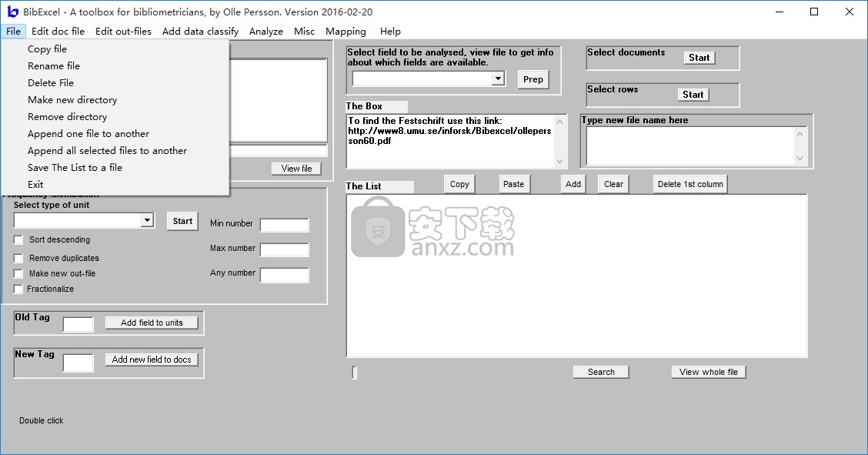868x455 pixels.
Task: Choose Remove directory entry
Action: point(115,117)
